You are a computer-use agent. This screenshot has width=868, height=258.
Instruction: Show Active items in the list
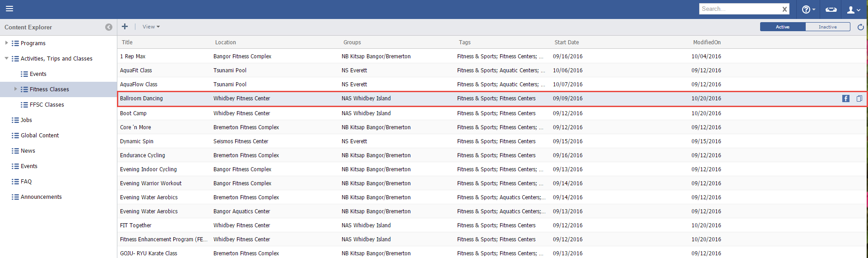point(782,27)
